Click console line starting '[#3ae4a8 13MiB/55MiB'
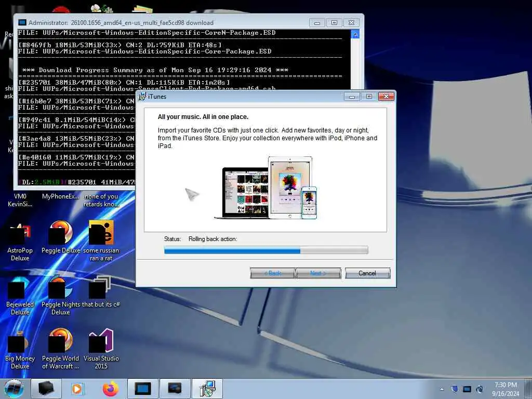 coord(76,138)
